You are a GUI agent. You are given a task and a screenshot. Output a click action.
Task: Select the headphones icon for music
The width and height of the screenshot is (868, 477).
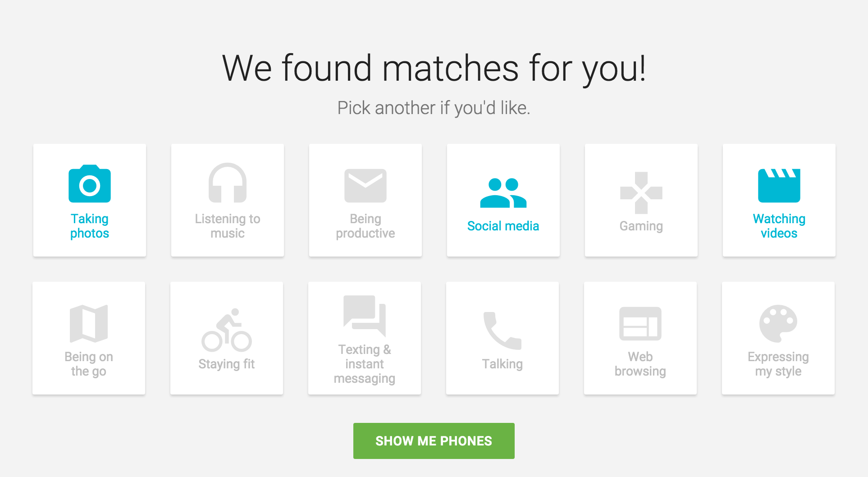pyautogui.click(x=228, y=183)
